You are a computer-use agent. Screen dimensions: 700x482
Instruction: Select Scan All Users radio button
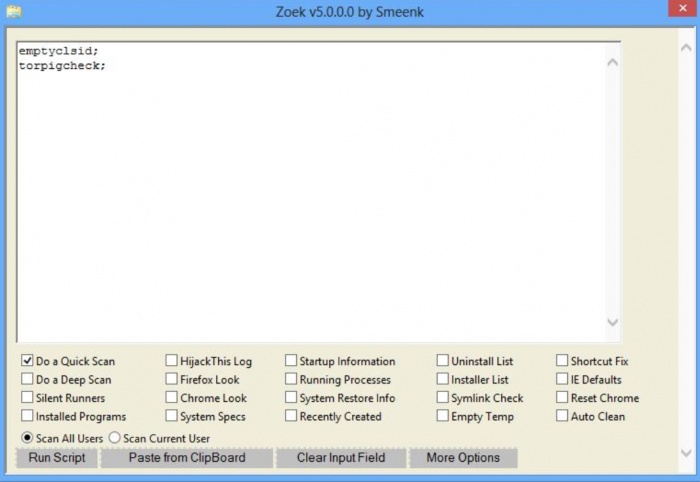pyautogui.click(x=27, y=438)
